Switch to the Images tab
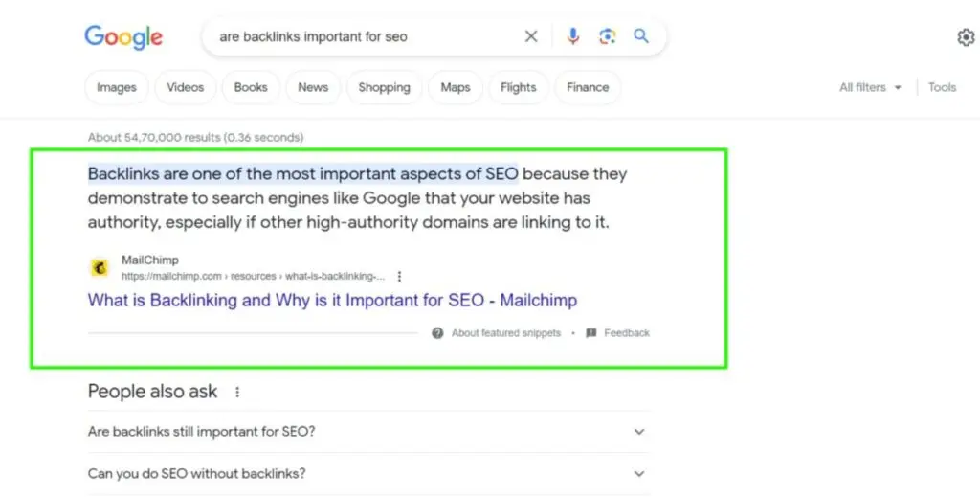980x497 pixels. (117, 87)
